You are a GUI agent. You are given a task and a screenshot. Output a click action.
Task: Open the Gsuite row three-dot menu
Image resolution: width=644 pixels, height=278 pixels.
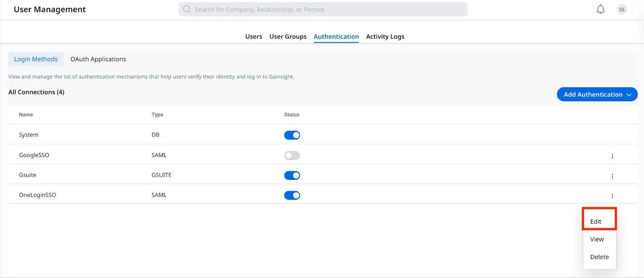click(612, 176)
